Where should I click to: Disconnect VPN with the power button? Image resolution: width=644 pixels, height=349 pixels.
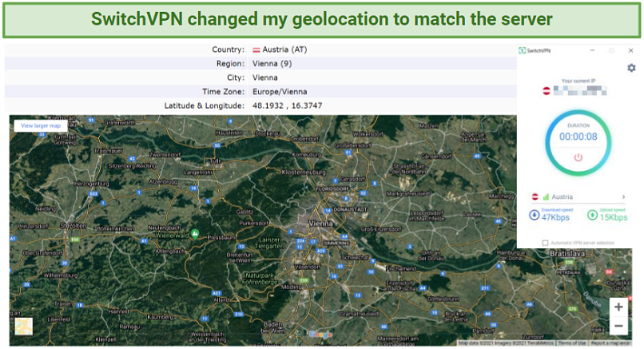[x=578, y=157]
